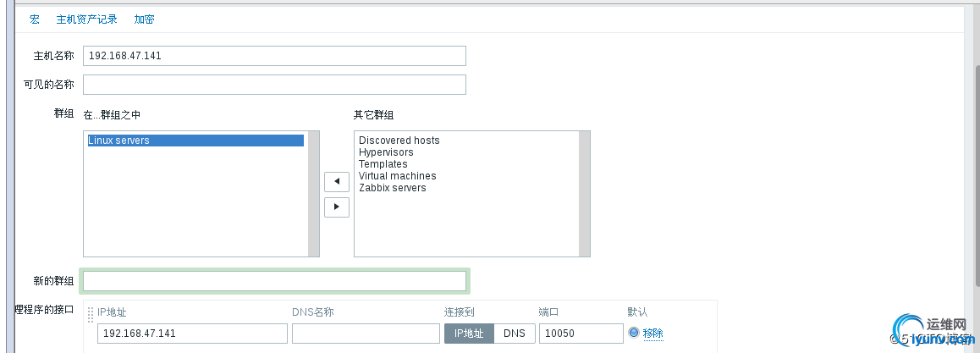Click the 主机名称 input field
This screenshot has height=353, width=980.
tap(274, 56)
